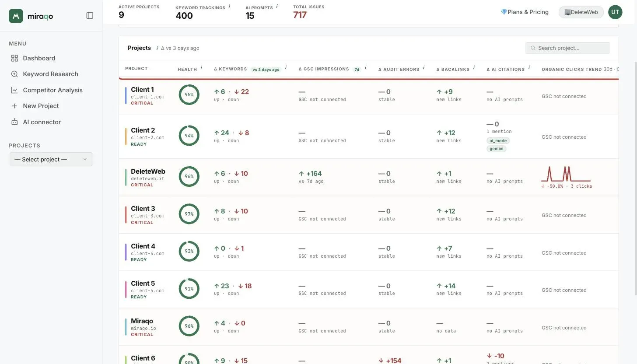Image resolution: width=637 pixels, height=364 pixels.
Task: Open the Client 1 project row
Action: 368,96
